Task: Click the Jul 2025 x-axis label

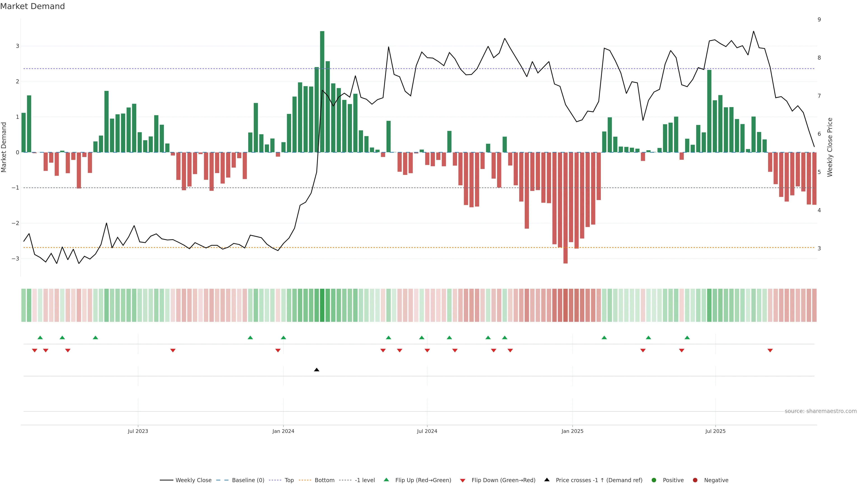Action: (715, 431)
